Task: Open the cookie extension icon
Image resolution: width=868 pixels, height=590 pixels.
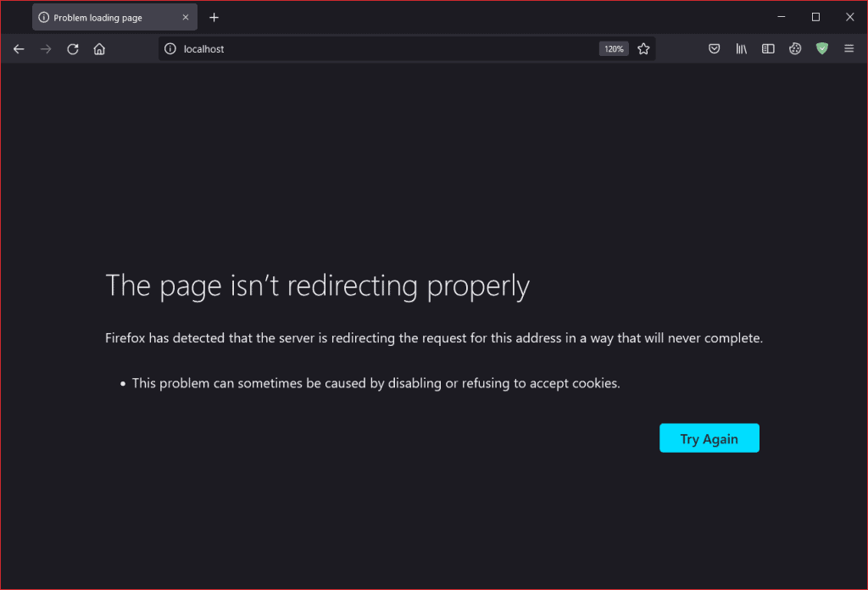Action: pyautogui.click(x=795, y=48)
